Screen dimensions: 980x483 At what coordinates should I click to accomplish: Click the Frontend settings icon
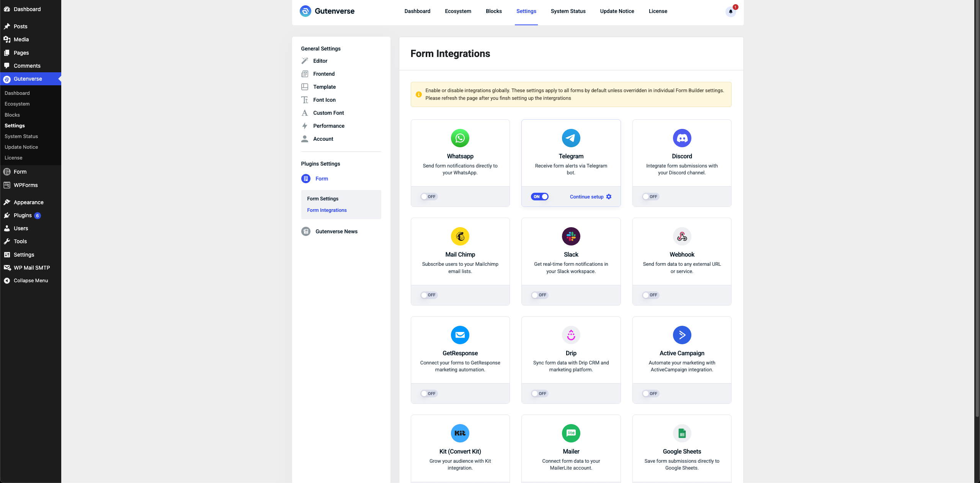click(x=305, y=74)
